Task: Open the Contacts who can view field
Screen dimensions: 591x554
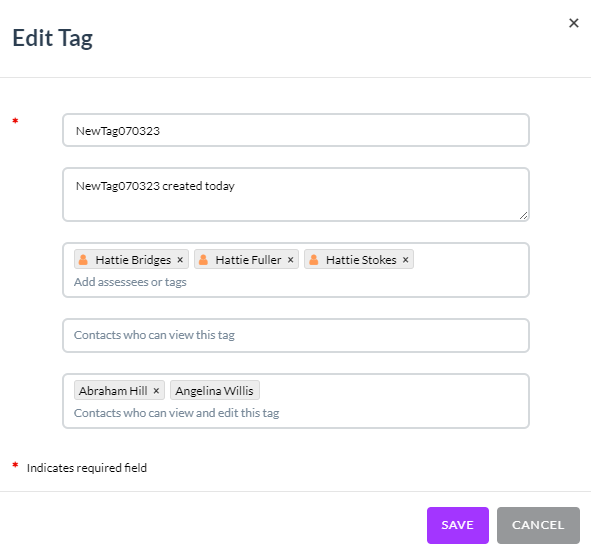Action: (296, 335)
